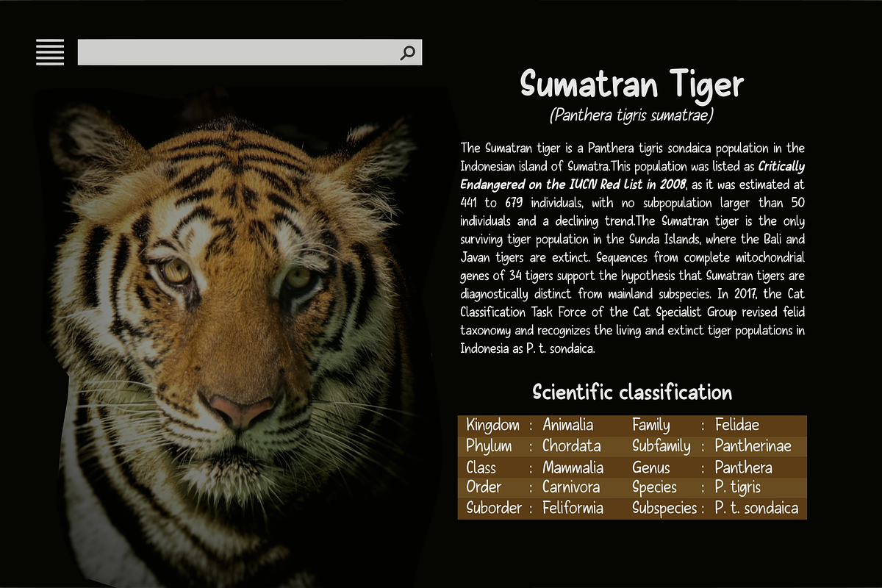Screen dimensions: 882x588
Task: Click the "Family" label in table
Action: point(651,425)
